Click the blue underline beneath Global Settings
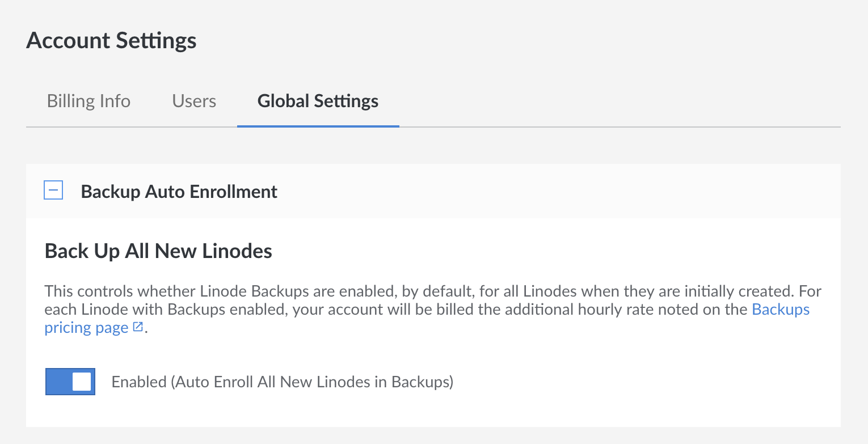Viewport: 868px width, 444px height. click(x=318, y=126)
